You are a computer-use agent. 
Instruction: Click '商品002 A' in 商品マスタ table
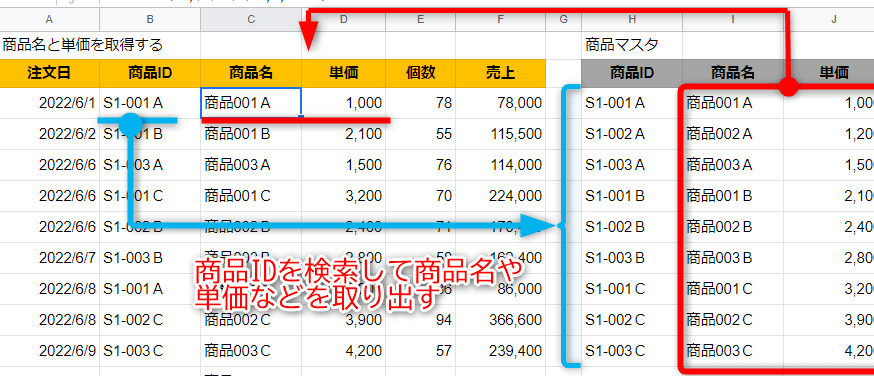click(x=732, y=134)
